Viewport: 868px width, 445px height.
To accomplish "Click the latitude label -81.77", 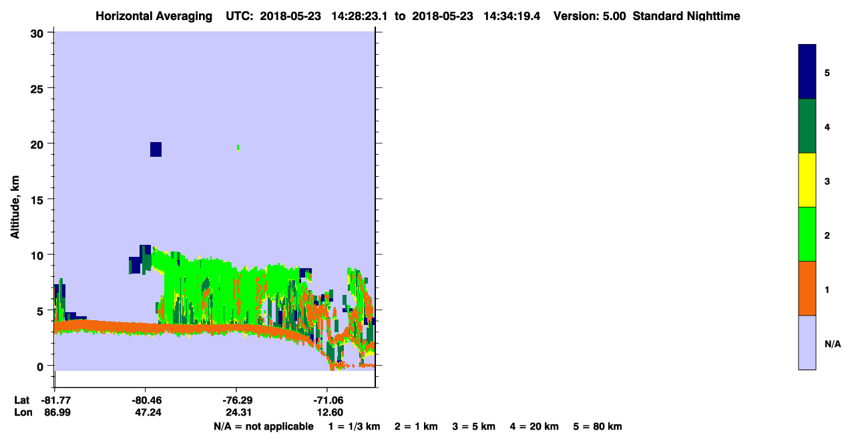I will (x=56, y=400).
